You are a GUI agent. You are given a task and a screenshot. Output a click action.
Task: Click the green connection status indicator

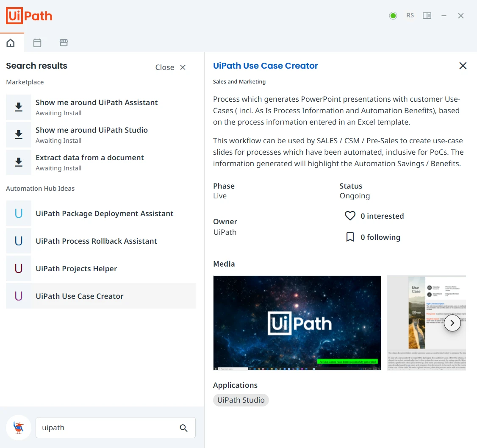click(x=393, y=16)
